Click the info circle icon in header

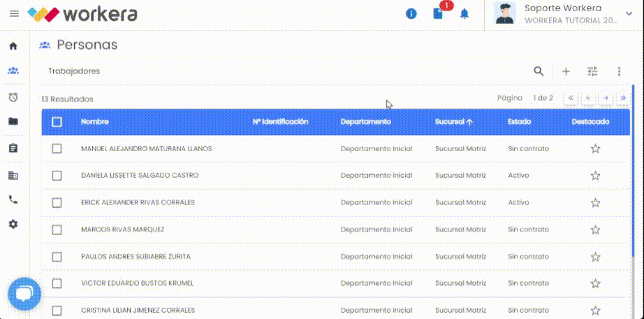coord(411,14)
